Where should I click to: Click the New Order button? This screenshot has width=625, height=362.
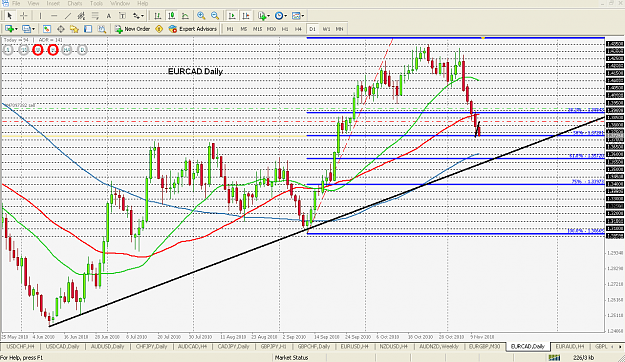(132, 29)
